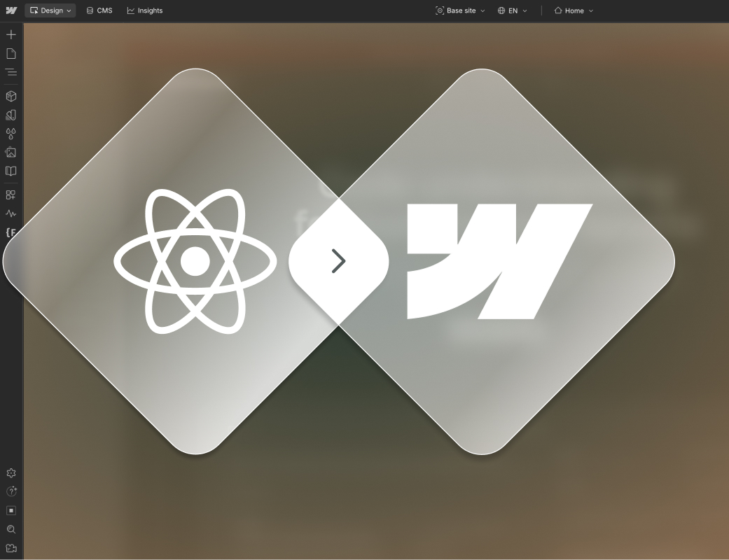Launch the {F} app icon

click(11, 232)
